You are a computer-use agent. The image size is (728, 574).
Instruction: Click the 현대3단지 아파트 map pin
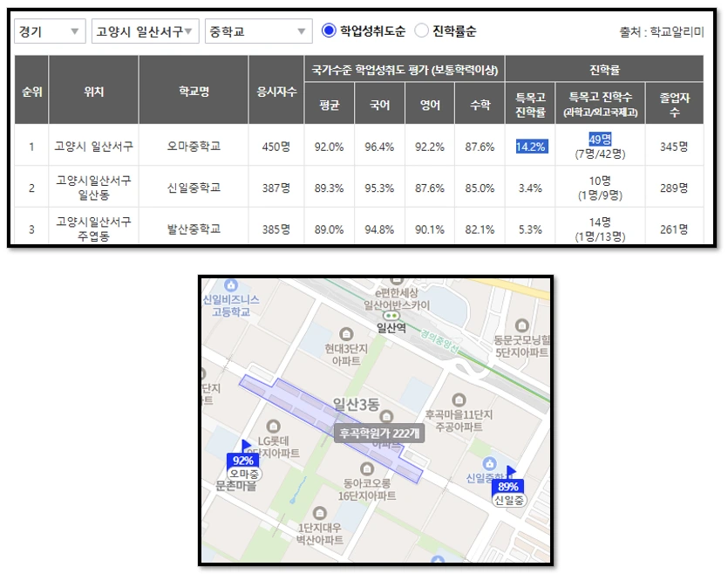pyautogui.click(x=346, y=334)
